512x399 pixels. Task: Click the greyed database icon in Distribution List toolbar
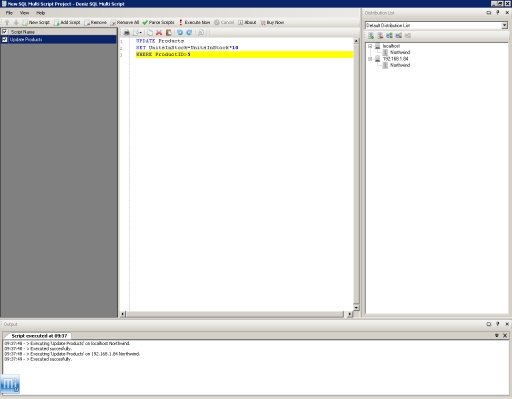[x=408, y=36]
